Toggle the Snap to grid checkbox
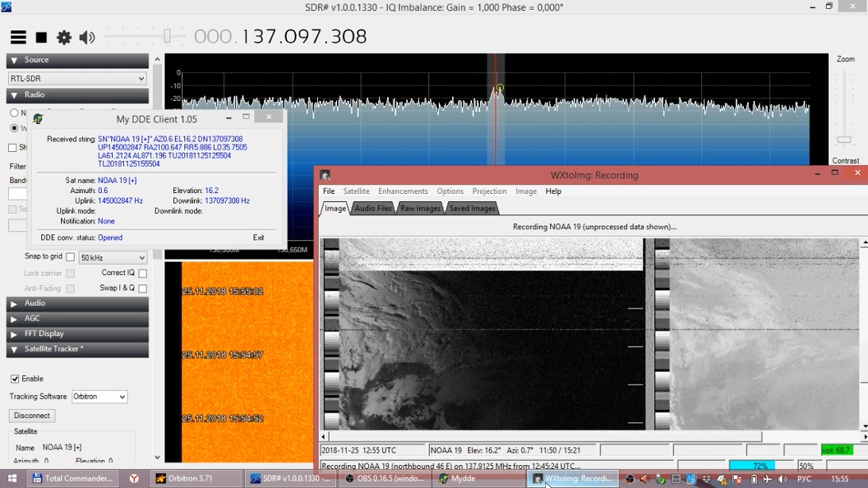Viewport: 868px width, 488px height. 71,258
